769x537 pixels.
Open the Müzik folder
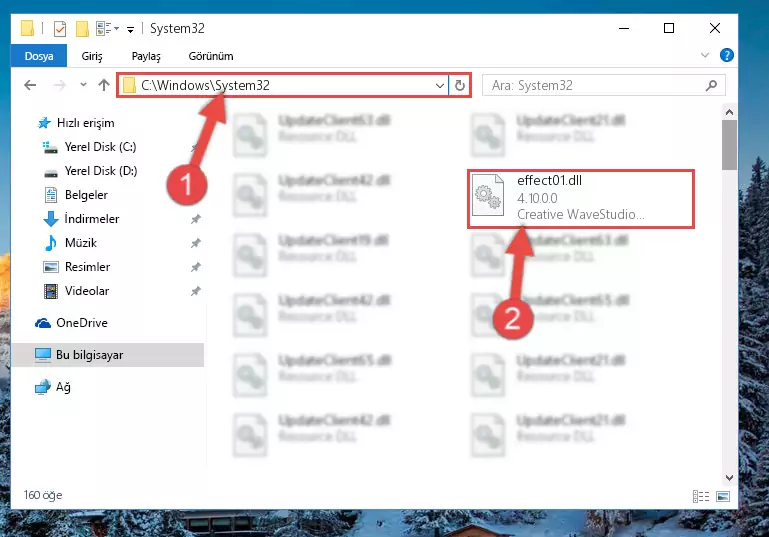pos(80,243)
